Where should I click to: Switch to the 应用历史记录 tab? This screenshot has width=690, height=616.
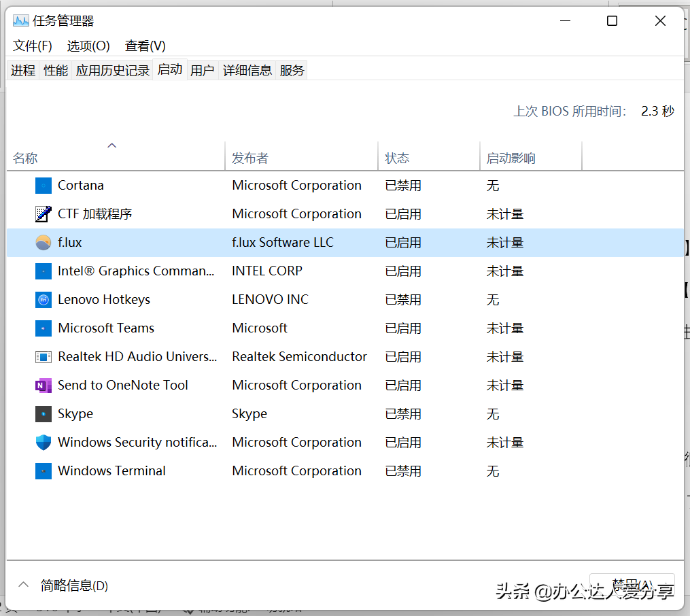point(113,71)
